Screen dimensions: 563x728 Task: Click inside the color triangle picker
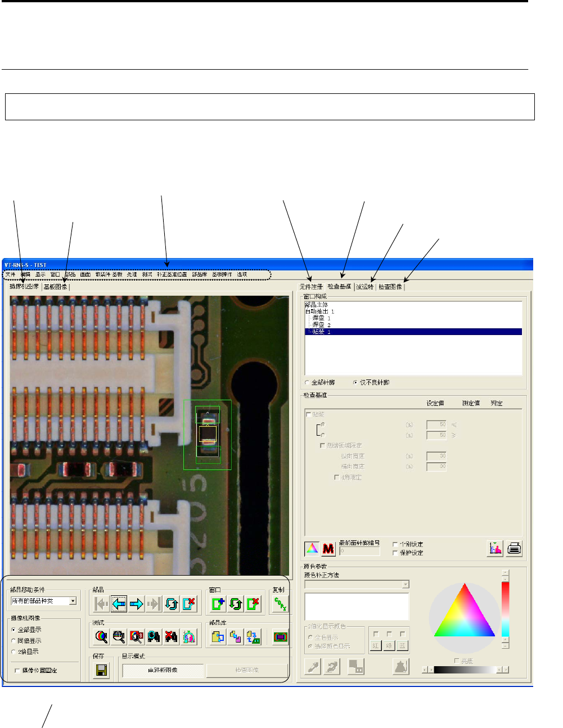pyautogui.click(x=465, y=617)
